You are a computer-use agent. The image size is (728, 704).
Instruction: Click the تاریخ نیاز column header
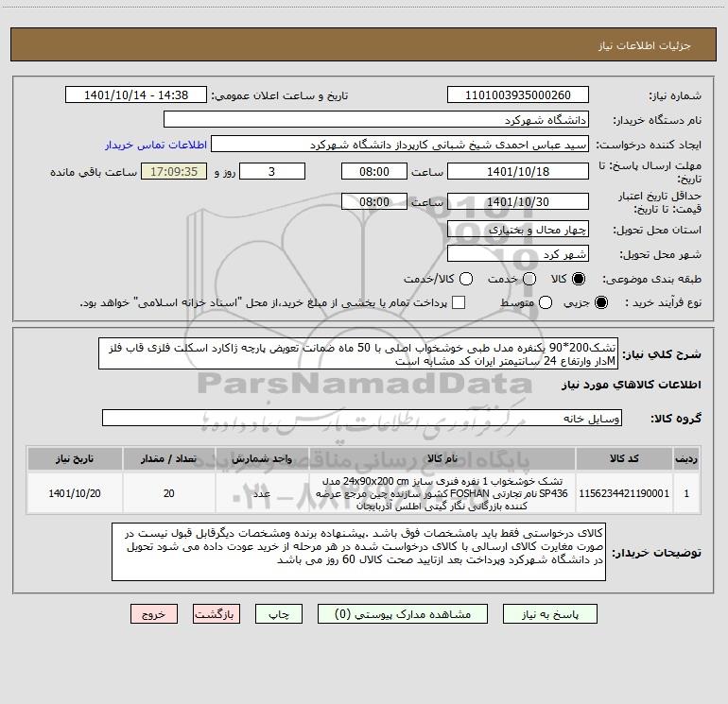75,458
